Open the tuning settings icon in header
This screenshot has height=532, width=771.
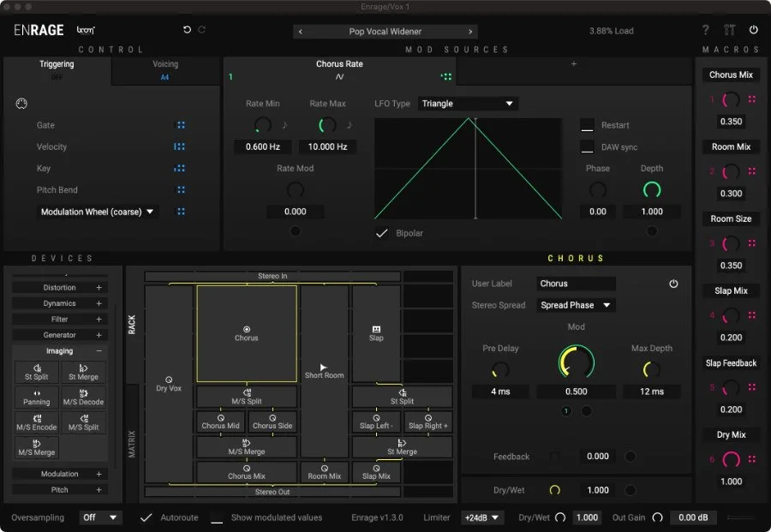click(x=730, y=30)
